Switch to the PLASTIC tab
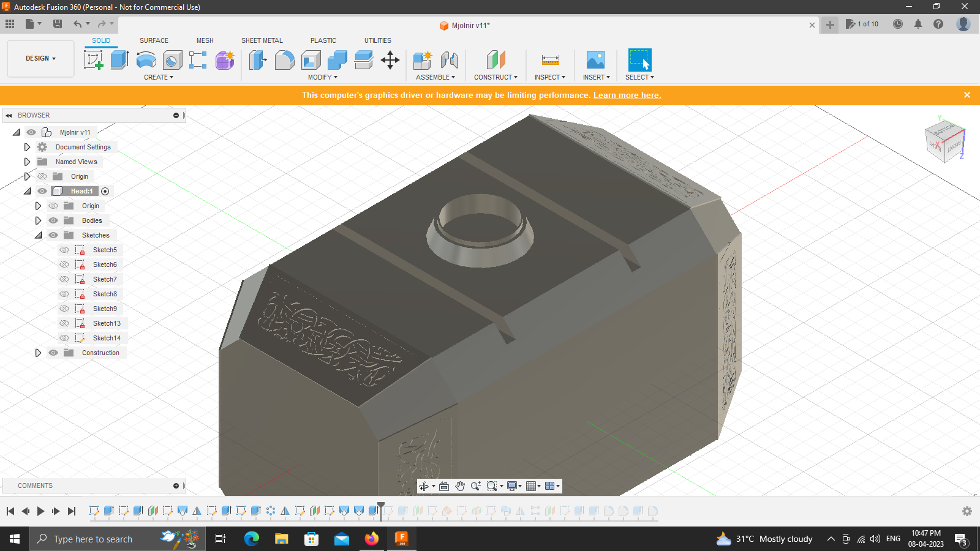Screen dimensions: 980x551 coord(323,40)
